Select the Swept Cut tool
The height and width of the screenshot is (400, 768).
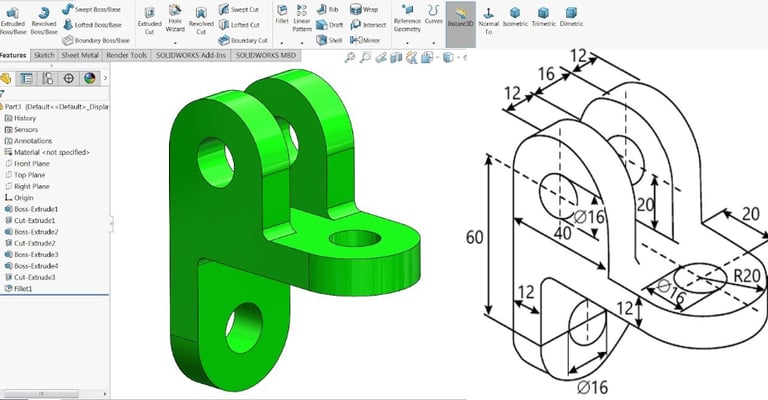point(239,9)
